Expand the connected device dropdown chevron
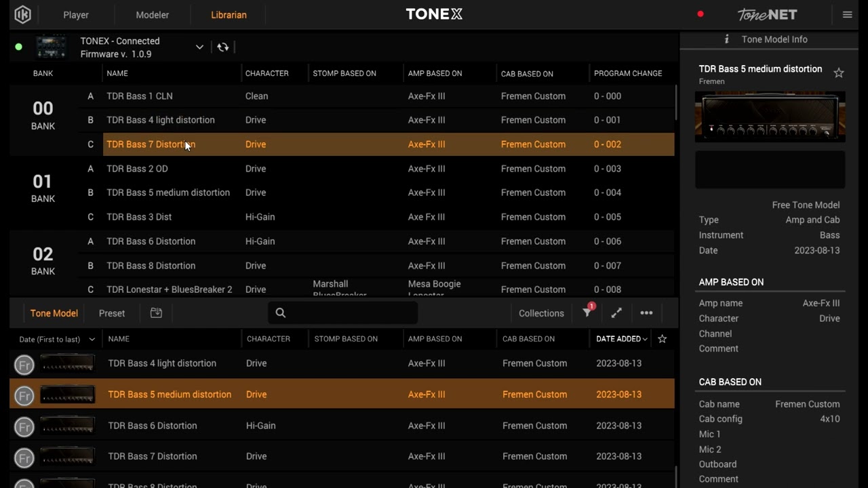The height and width of the screenshot is (488, 868). pos(199,47)
